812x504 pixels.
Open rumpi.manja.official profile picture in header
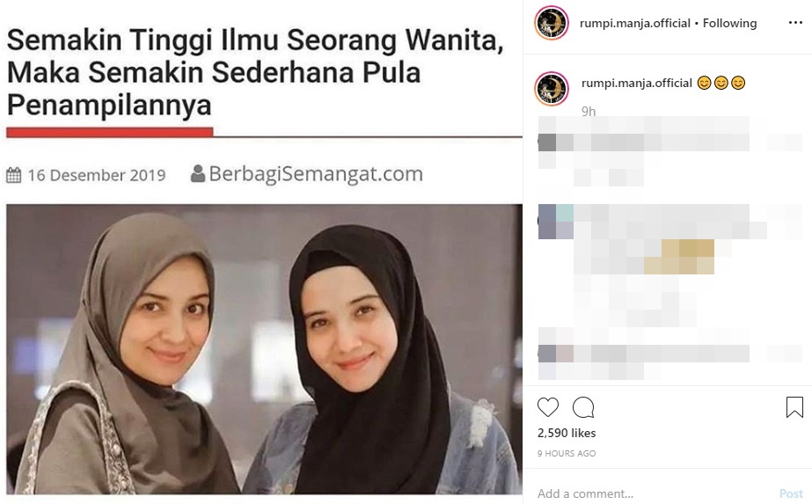point(552,24)
